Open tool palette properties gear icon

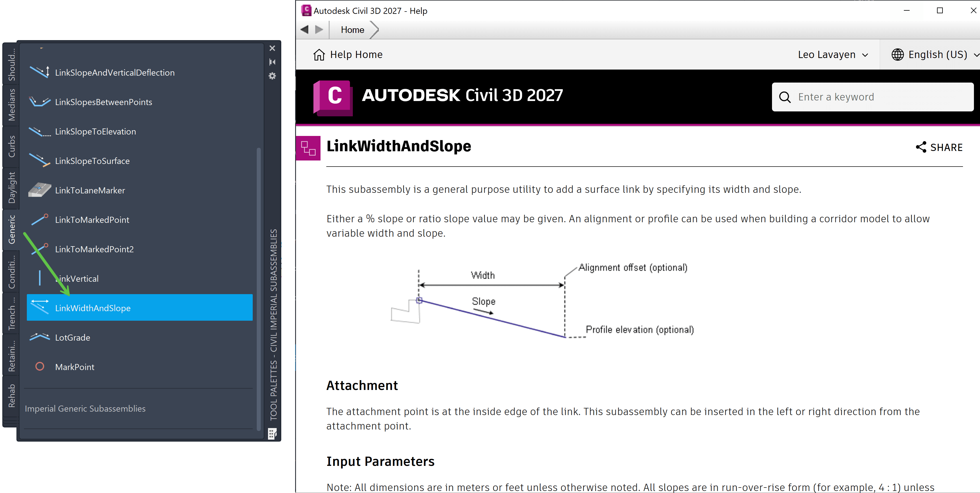pyautogui.click(x=272, y=76)
